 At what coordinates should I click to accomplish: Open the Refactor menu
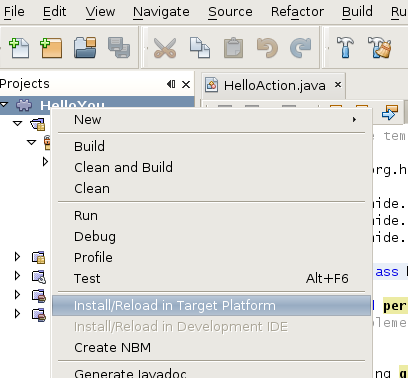(297, 12)
